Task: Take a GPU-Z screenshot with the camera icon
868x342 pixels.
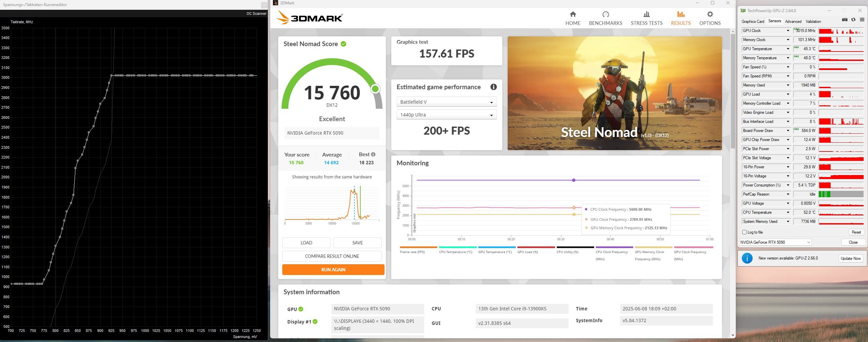Action: click(844, 20)
